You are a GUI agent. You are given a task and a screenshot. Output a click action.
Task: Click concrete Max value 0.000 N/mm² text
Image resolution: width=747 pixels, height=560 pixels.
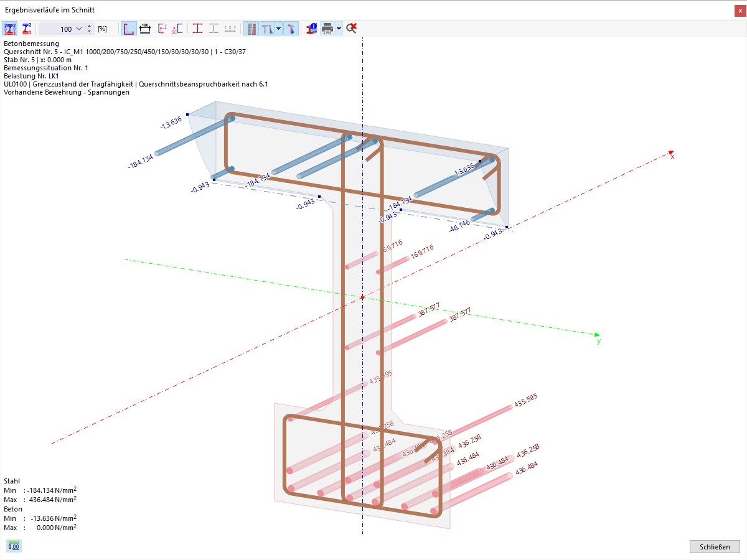click(57, 528)
